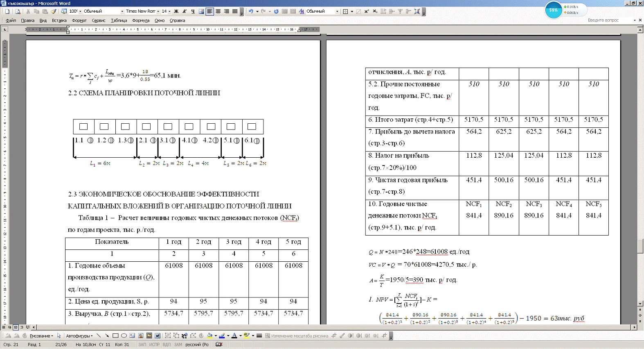Click the Автофигуры button
The image size is (644, 349).
point(79,336)
